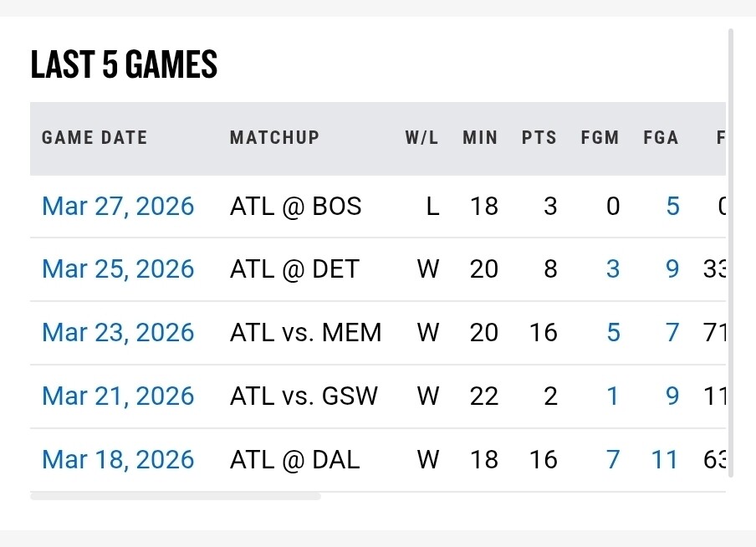Viewport: 756px width, 547px height.
Task: Click FGM value 5 for Memphis game
Action: [x=613, y=333]
